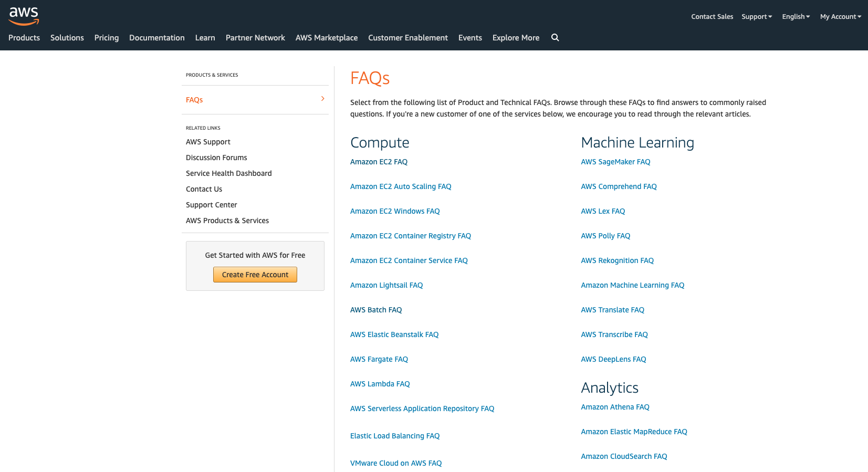
Task: Expand the My Account menu
Action: tap(840, 17)
